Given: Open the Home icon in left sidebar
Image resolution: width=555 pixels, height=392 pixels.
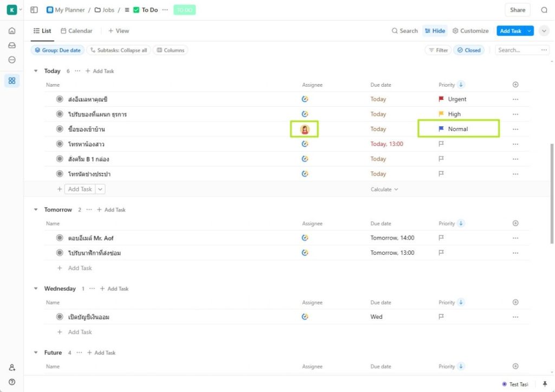Looking at the screenshot, I should pos(12,30).
